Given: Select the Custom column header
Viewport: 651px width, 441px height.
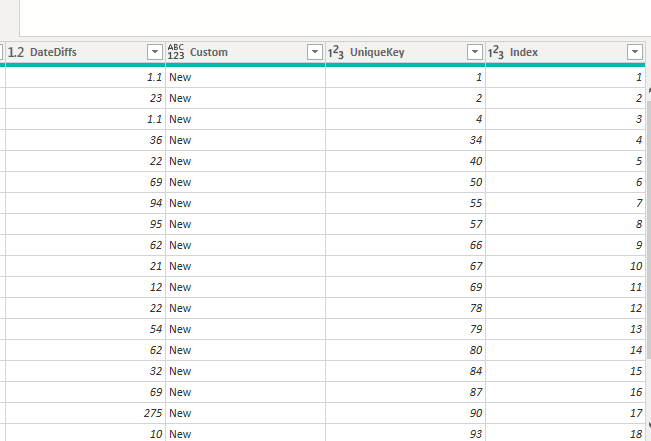Looking at the screenshot, I should pos(209,52).
